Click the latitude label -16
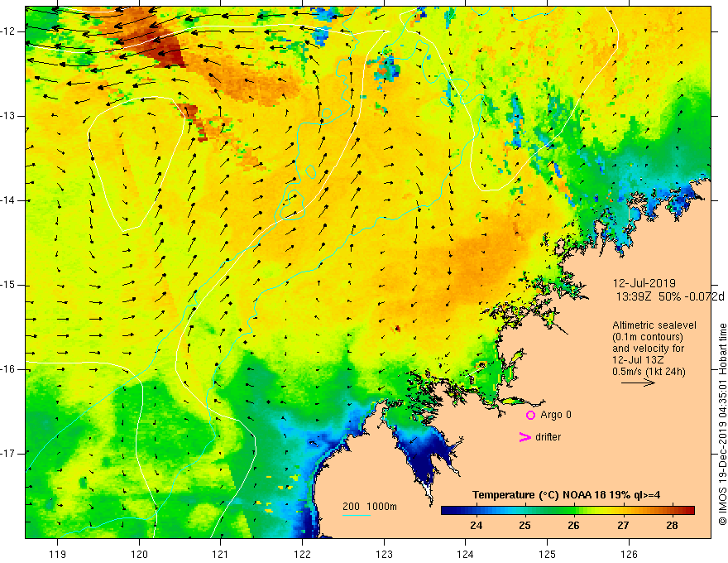 click(x=8, y=370)
